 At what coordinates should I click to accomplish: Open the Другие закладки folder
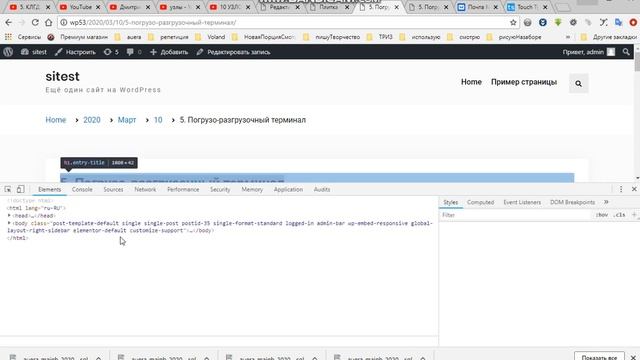(609, 37)
